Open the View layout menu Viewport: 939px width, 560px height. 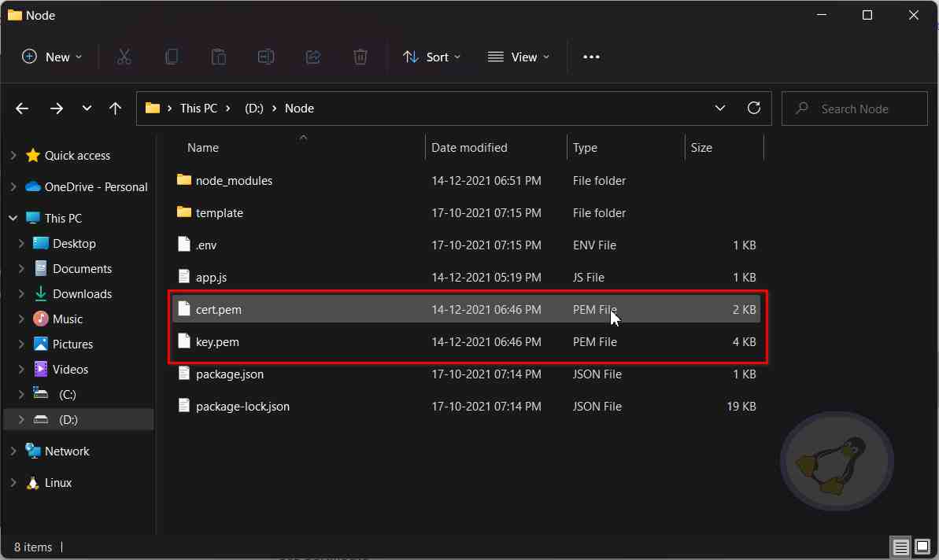519,57
